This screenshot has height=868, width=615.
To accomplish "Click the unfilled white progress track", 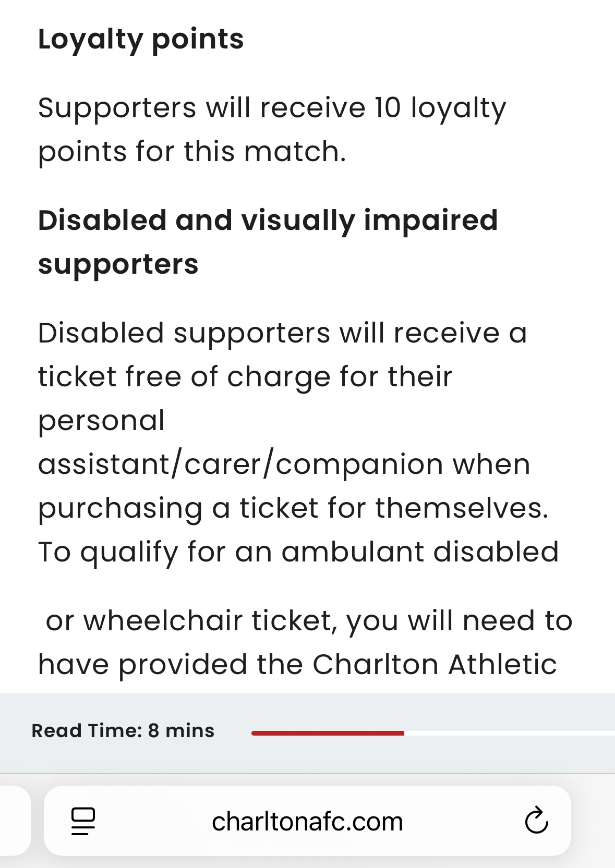I will tap(510, 733).
